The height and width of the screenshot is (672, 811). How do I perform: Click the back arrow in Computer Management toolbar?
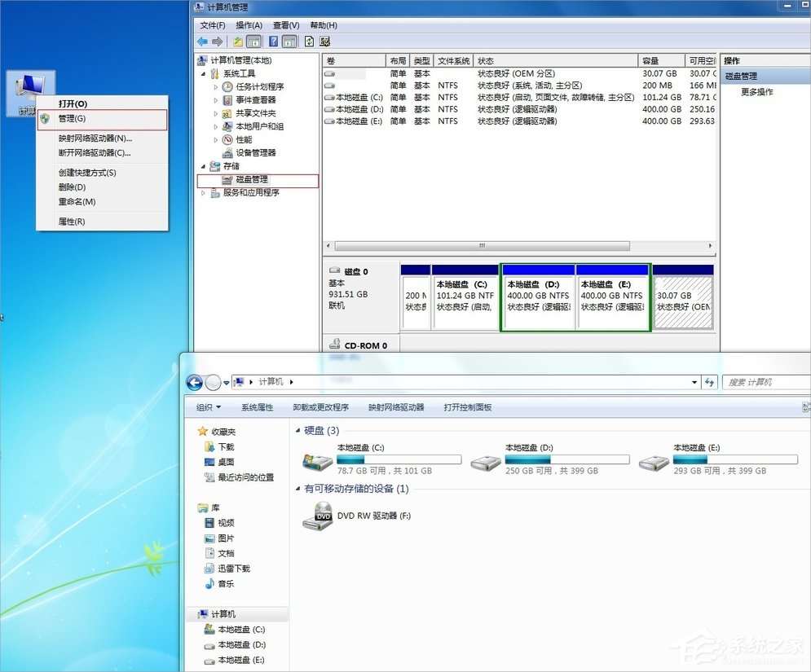pyautogui.click(x=202, y=41)
